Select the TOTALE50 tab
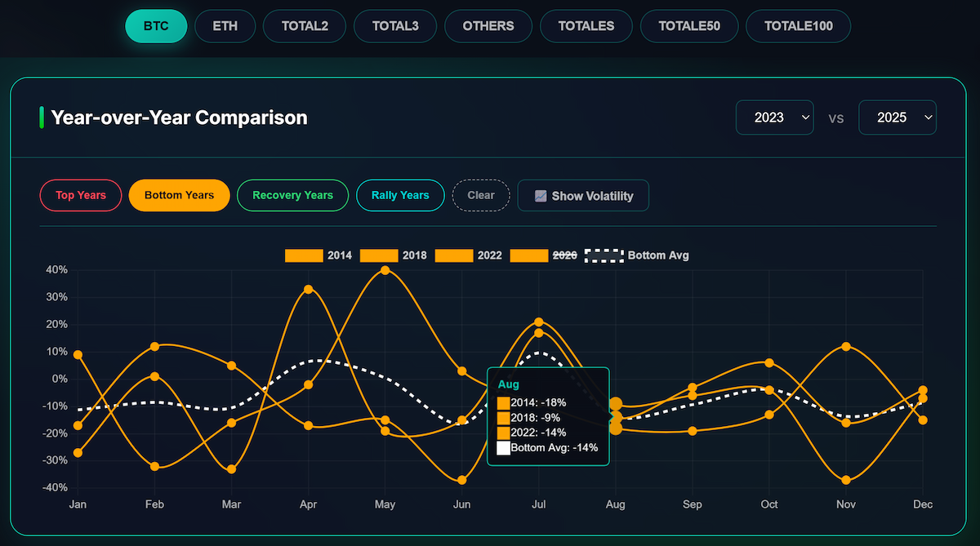This screenshot has height=546, width=980. tap(689, 26)
